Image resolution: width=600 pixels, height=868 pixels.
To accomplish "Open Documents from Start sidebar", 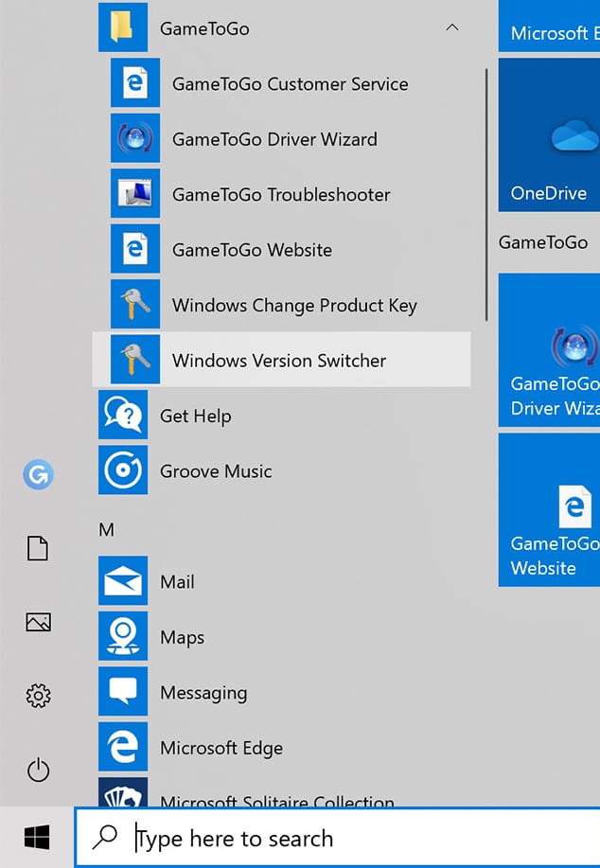I will 38,549.
